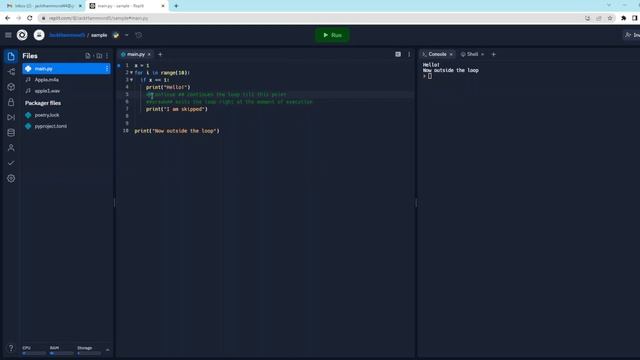Reload the browser page

click(x=30, y=18)
